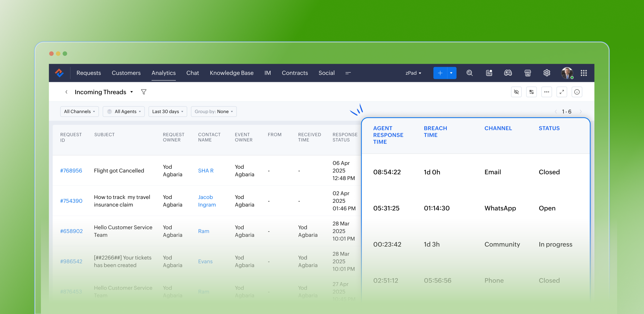Viewport: 644px width, 314px height.
Task: Go to next page arrow
Action: coord(581,112)
